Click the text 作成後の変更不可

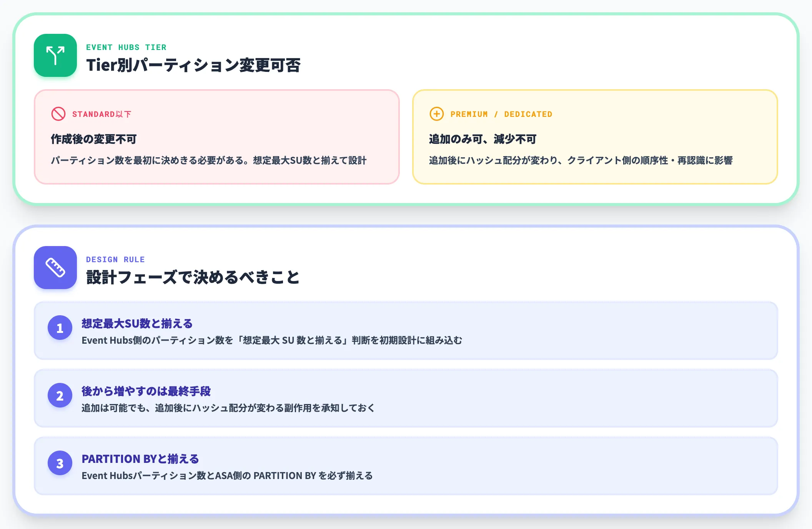(94, 139)
